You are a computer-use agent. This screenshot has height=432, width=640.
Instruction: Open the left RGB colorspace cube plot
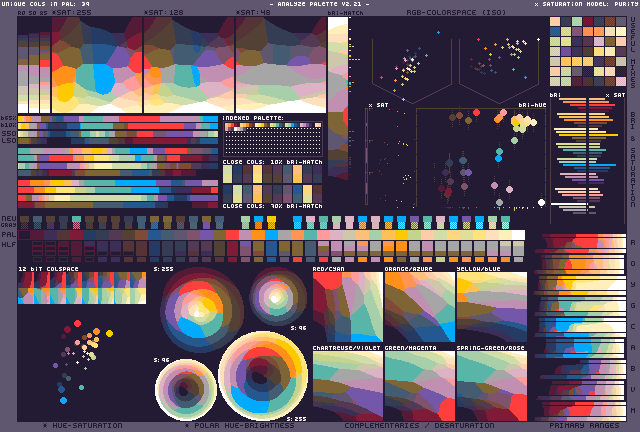click(x=412, y=67)
